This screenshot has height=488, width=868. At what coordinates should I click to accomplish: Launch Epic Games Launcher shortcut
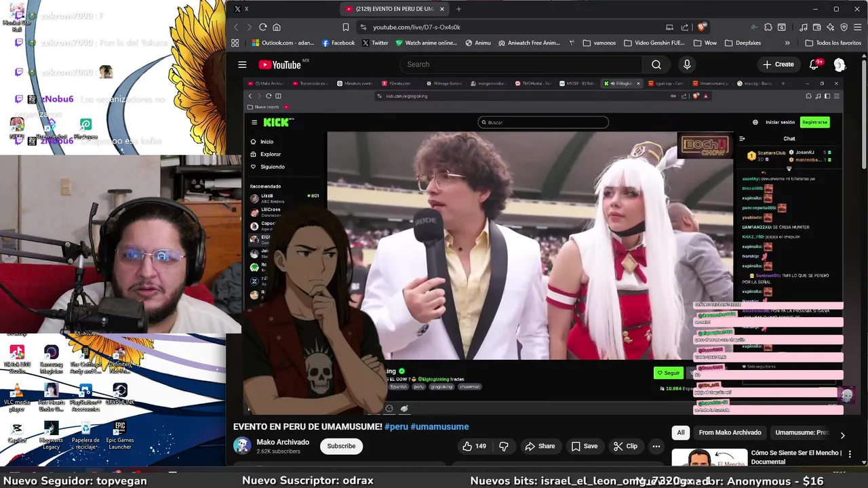[x=120, y=436]
